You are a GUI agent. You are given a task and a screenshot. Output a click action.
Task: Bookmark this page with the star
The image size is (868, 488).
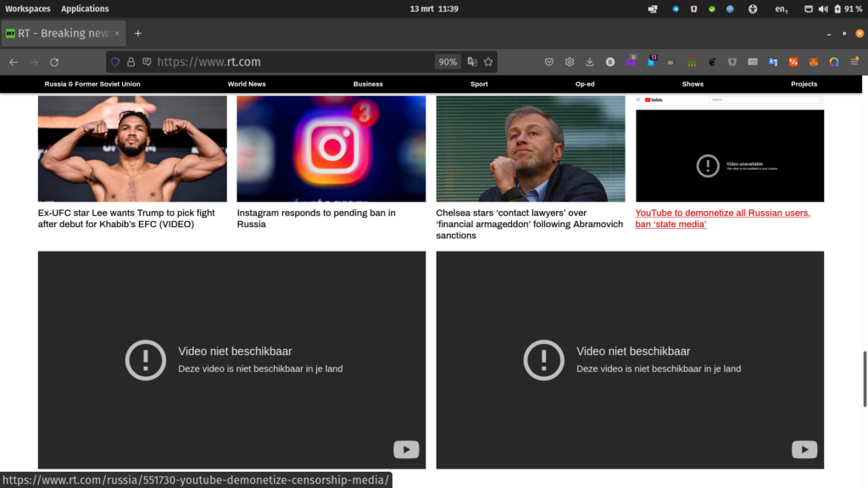[488, 62]
